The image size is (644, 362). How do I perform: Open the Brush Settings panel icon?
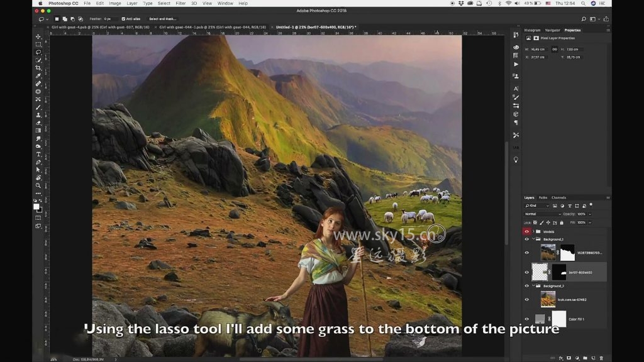tap(516, 97)
